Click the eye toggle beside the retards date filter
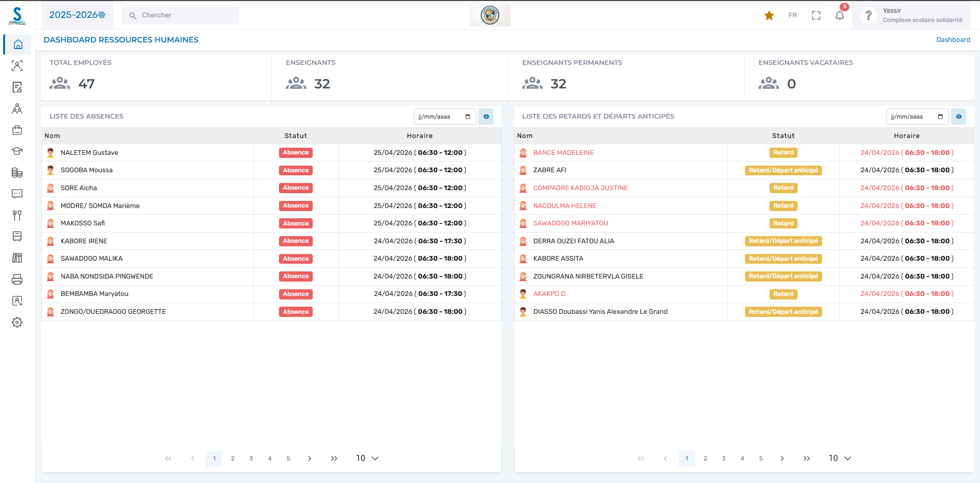 pyautogui.click(x=958, y=116)
